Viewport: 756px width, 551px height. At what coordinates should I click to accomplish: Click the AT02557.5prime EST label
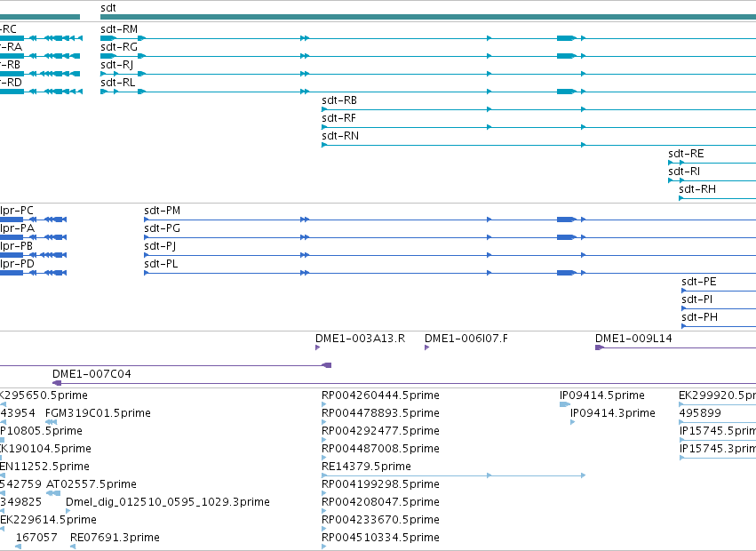pos(92,484)
